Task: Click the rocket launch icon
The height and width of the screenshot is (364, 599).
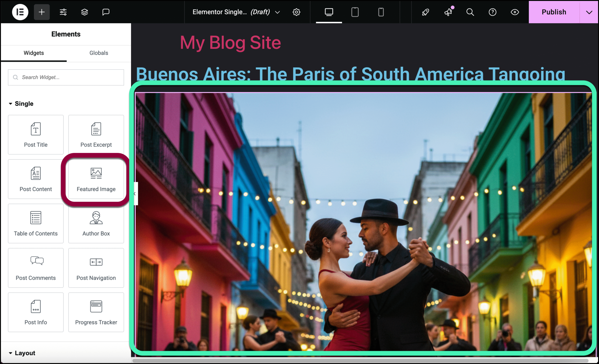Action: click(x=425, y=12)
